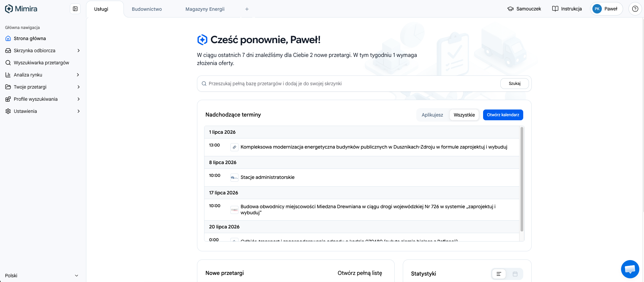
Task: Expand the Analiza rynku chevron
Action: 79,75
